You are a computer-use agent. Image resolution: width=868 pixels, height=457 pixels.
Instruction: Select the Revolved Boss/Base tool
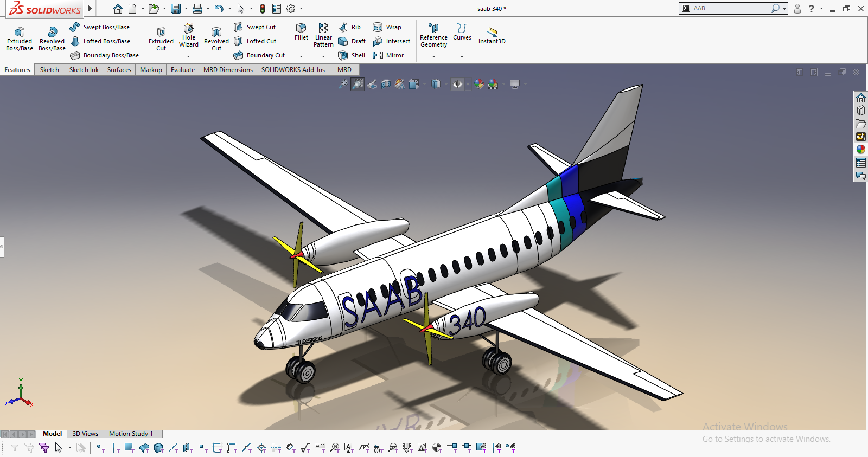(x=52, y=38)
